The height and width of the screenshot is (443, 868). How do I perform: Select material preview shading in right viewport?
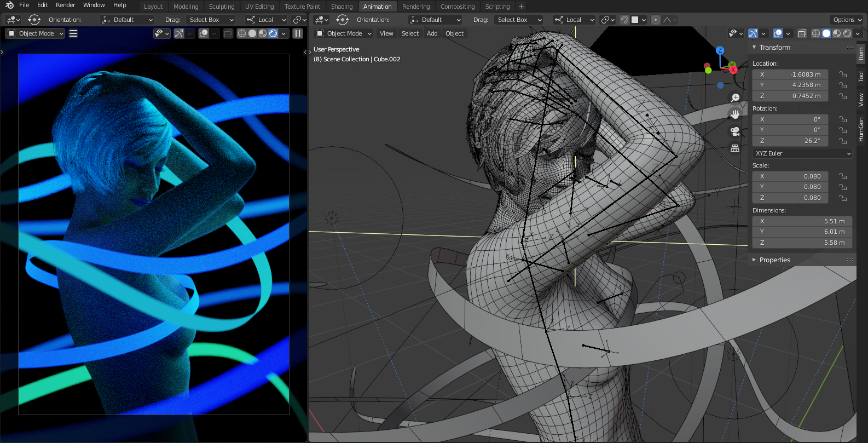pyautogui.click(x=837, y=33)
